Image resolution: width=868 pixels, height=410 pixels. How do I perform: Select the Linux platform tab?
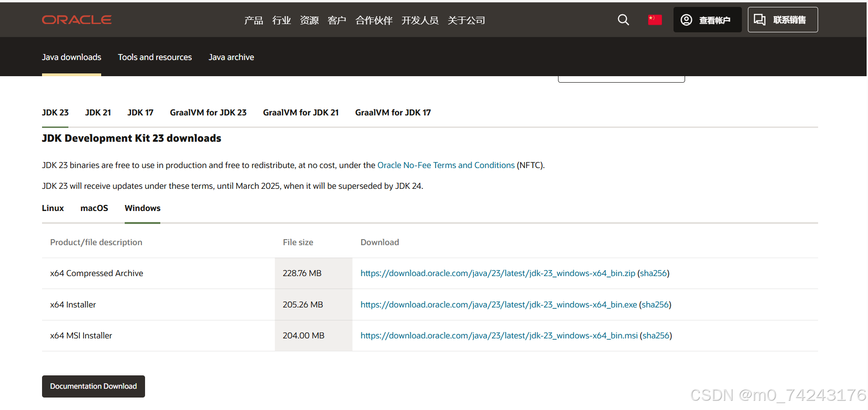(x=53, y=208)
